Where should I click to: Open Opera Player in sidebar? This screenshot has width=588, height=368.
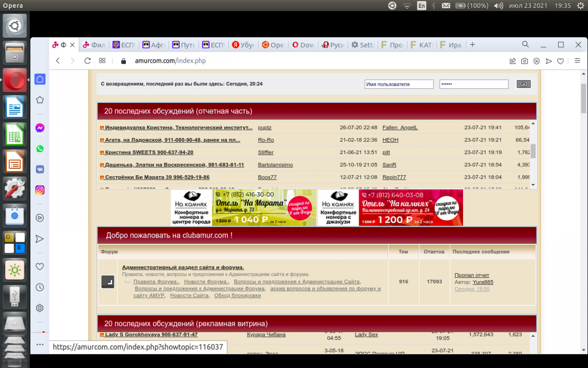click(x=40, y=218)
